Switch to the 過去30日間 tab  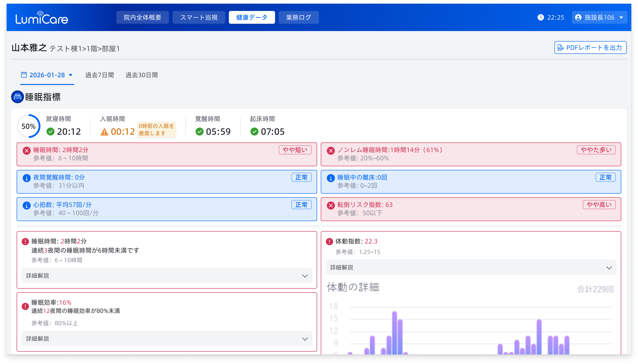point(141,75)
